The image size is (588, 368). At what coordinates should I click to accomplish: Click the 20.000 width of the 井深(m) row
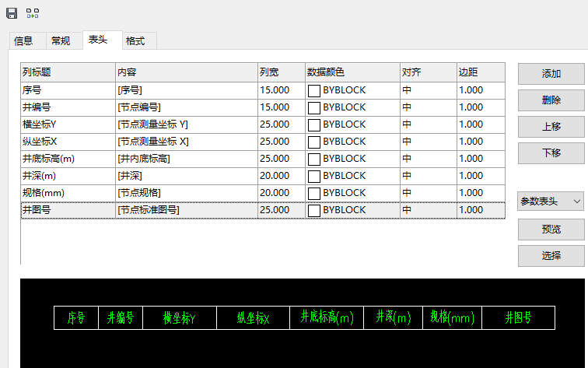pos(282,176)
